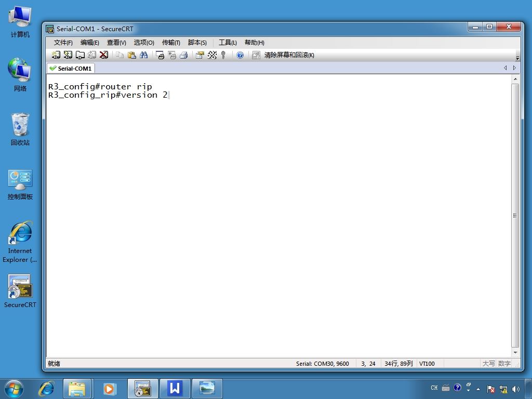Click the tray keyboard input icon
The width and height of the screenshot is (532, 399).
tap(446, 388)
